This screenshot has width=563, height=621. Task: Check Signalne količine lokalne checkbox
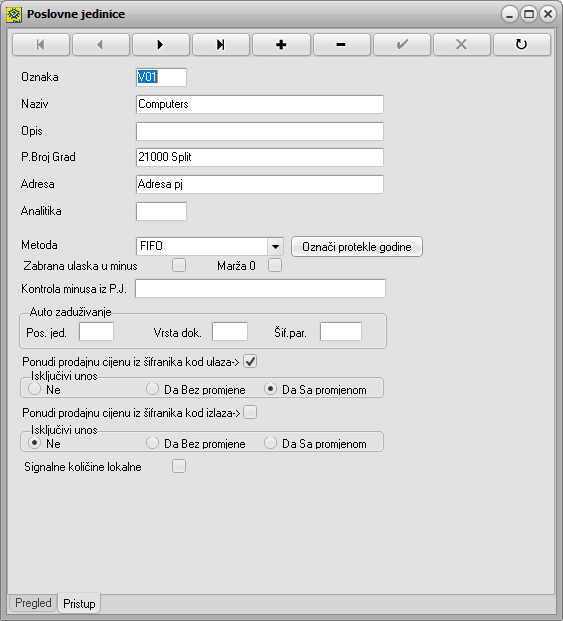tap(179, 466)
